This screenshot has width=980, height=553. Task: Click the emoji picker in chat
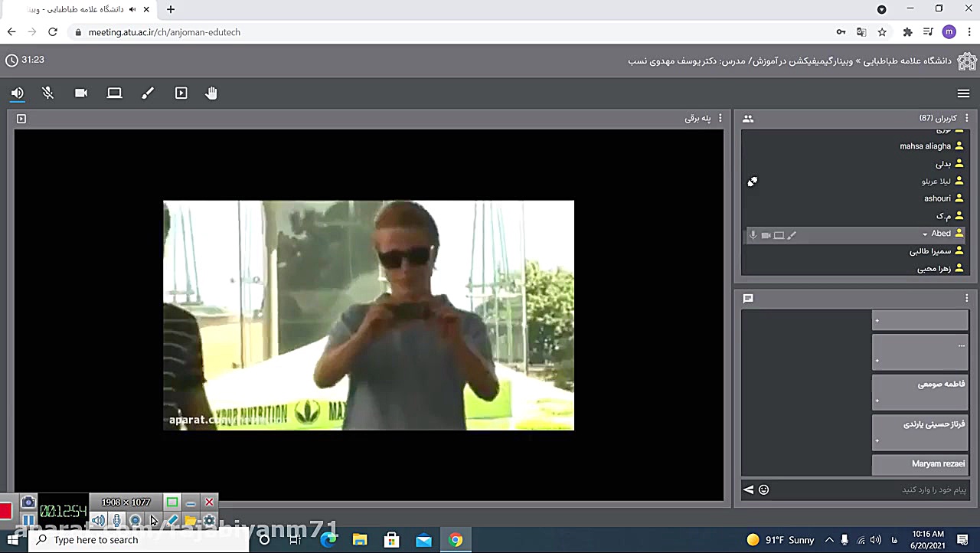pos(763,490)
